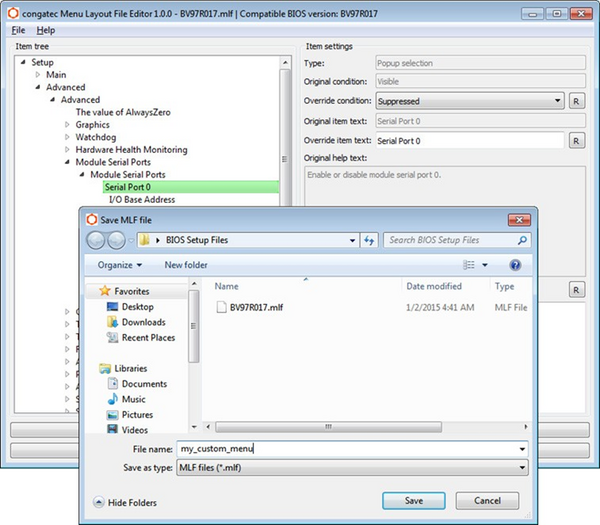The width and height of the screenshot is (600, 525).
Task: Open the Help menu
Action: tap(46, 30)
